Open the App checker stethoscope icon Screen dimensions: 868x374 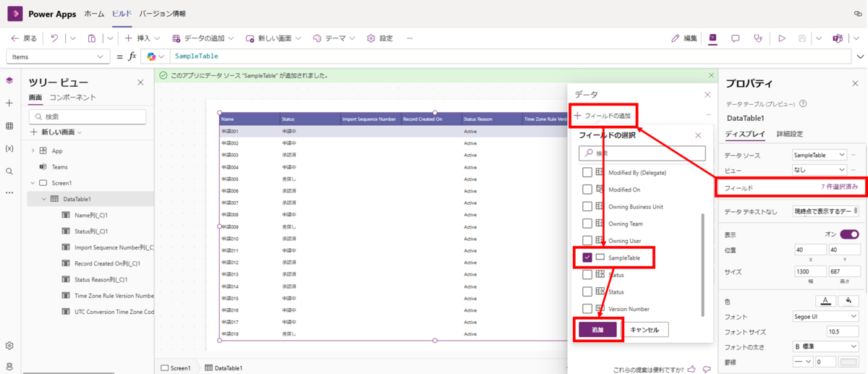coord(758,38)
